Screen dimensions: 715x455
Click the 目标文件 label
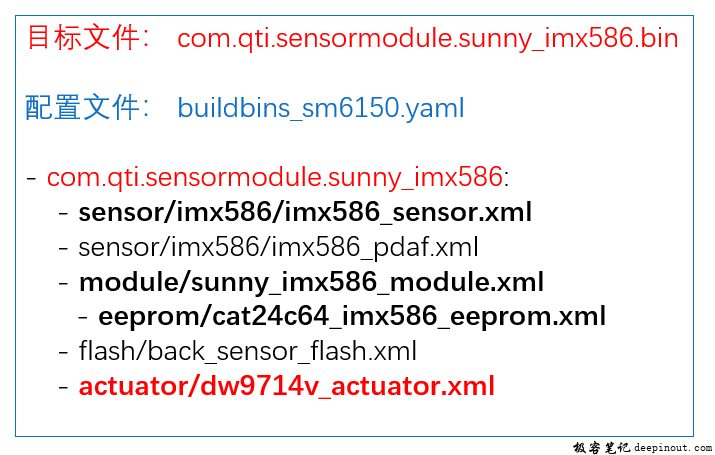click(83, 37)
